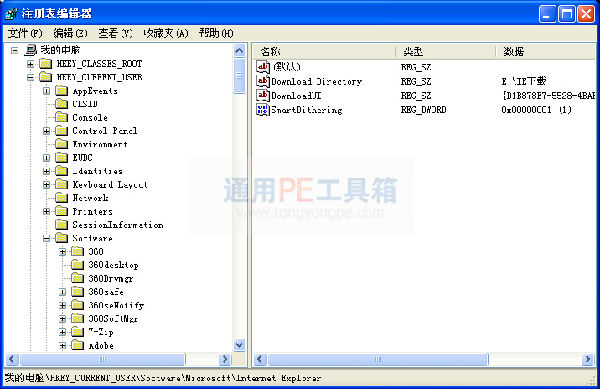Click the 360Drvmgr folder icon
Screen dimensions: 600x389
[x=78, y=278]
